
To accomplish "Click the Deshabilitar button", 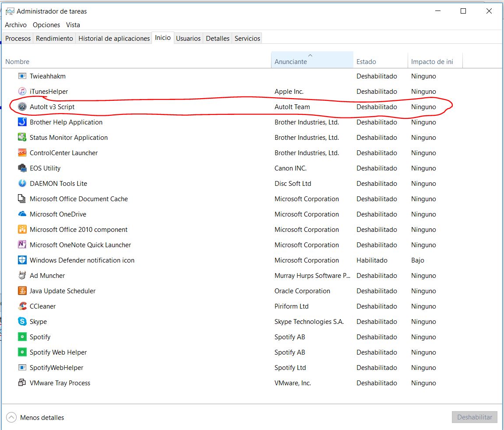I will click(x=474, y=417).
